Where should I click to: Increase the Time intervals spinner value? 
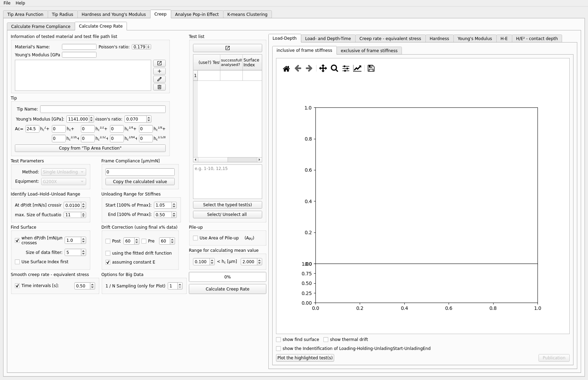coord(92,284)
